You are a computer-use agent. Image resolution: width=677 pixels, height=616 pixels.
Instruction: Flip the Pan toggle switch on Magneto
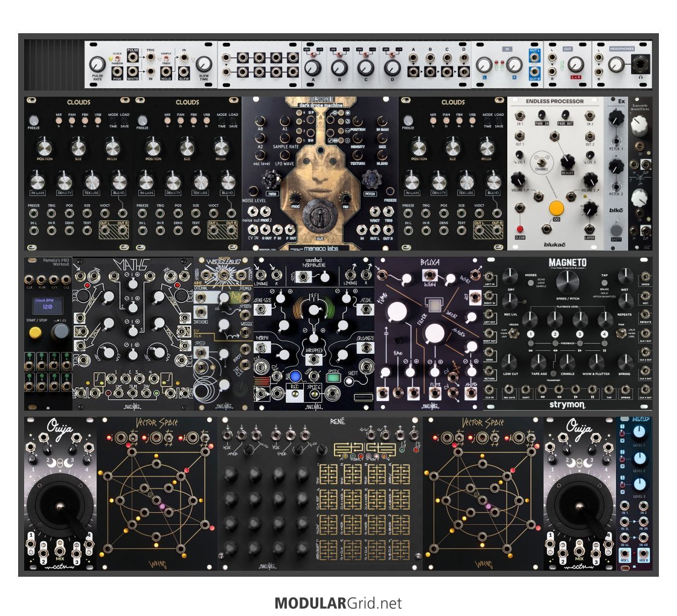point(620,333)
